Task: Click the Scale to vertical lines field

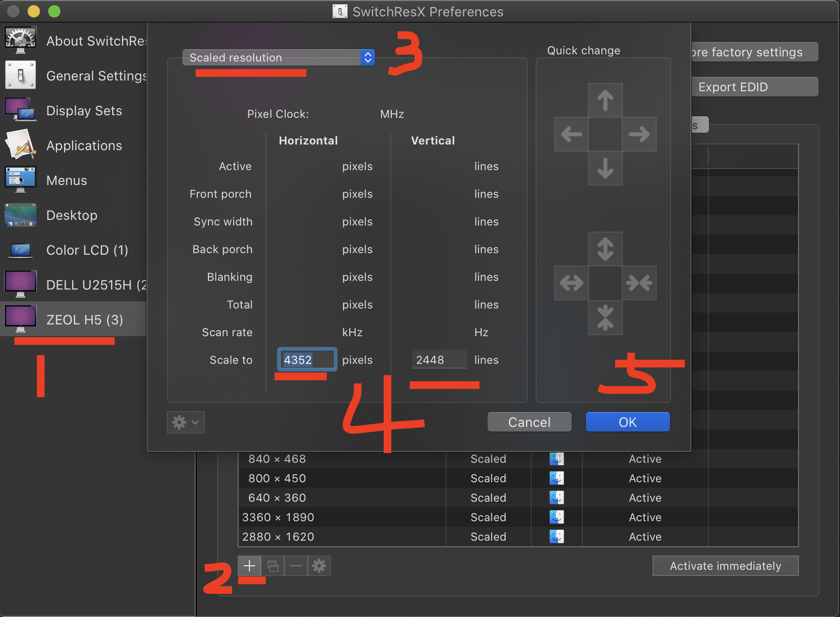Action: click(439, 360)
